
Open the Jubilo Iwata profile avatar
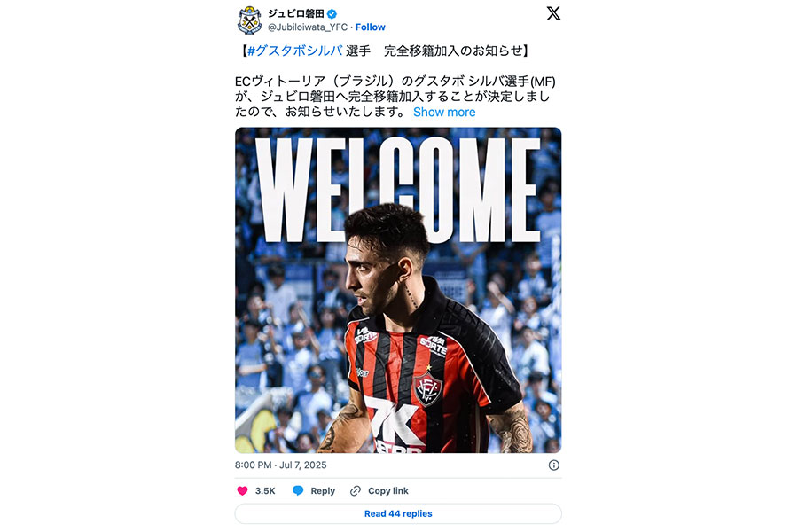249,20
